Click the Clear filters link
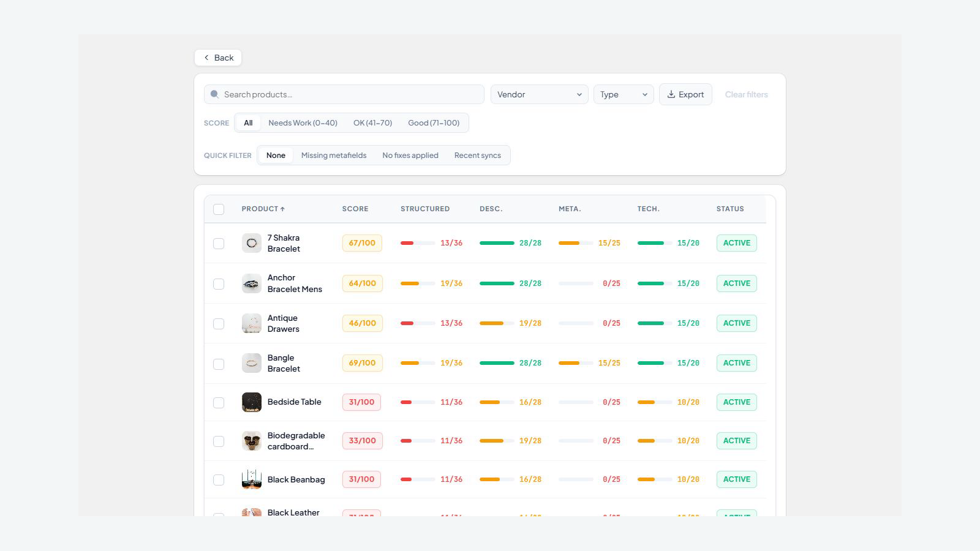 tap(746, 94)
